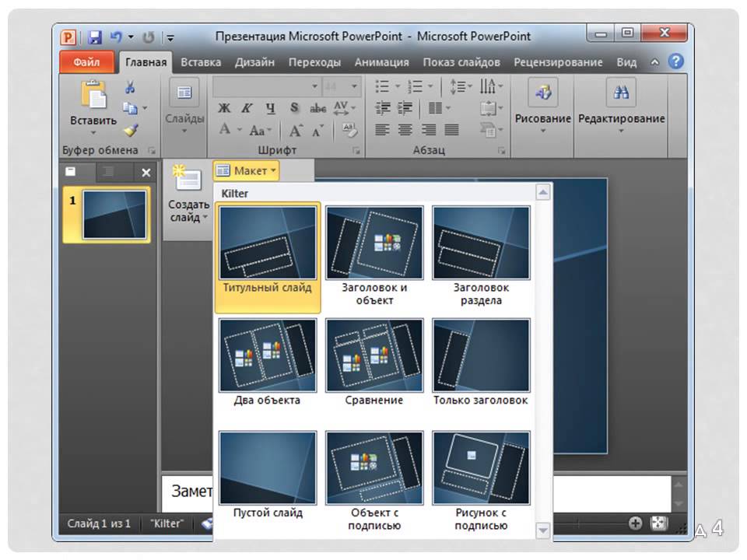Click the Drawing (Рисование) shapes icon
747x560 pixels.
542,92
